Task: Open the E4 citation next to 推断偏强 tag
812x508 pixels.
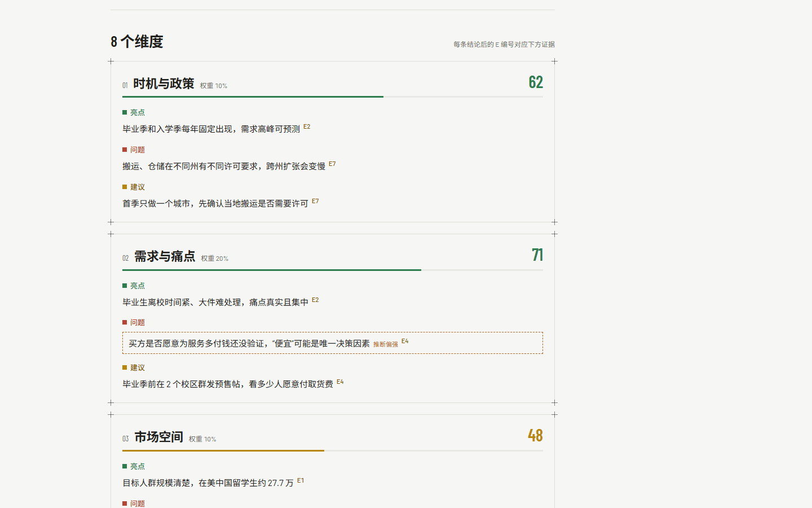Action: (x=405, y=341)
